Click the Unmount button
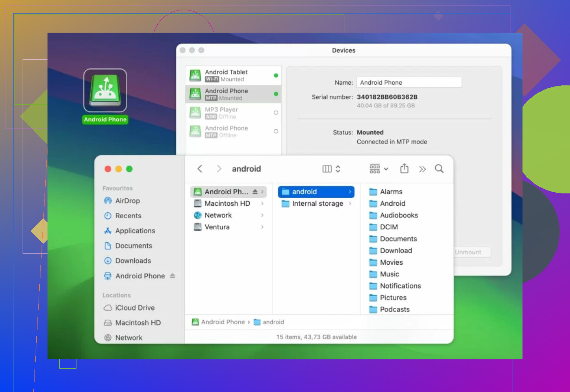This screenshot has width=570, height=392. (x=468, y=252)
